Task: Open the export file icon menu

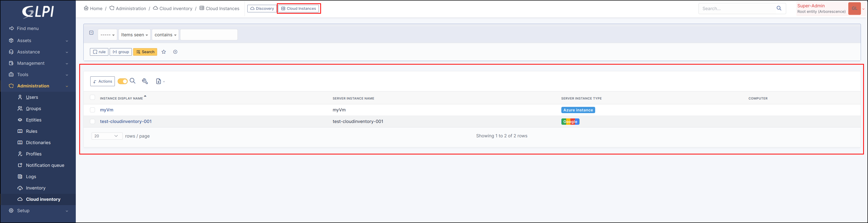Action: [160, 81]
